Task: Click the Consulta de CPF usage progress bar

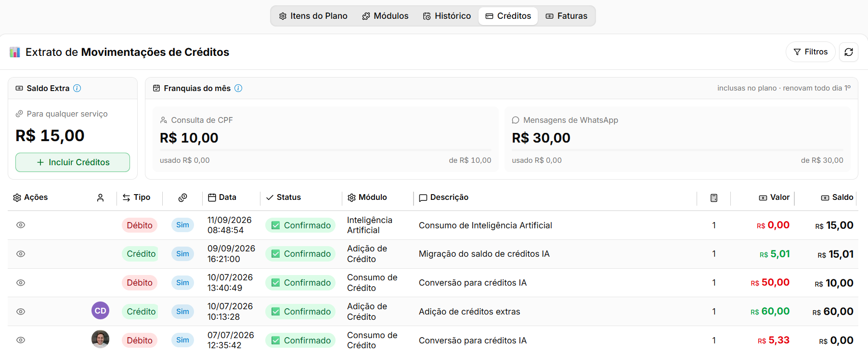Action: pos(325,151)
